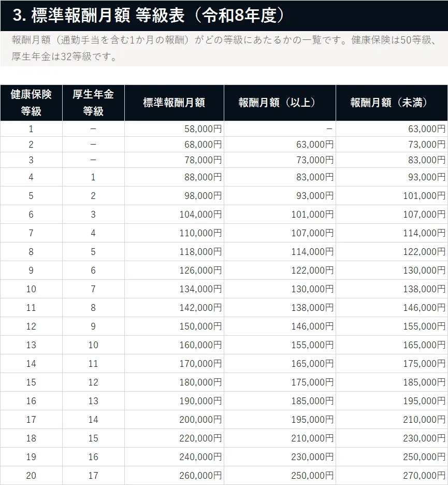
Task: Click pension grade 17 cell
Action: coord(93,475)
